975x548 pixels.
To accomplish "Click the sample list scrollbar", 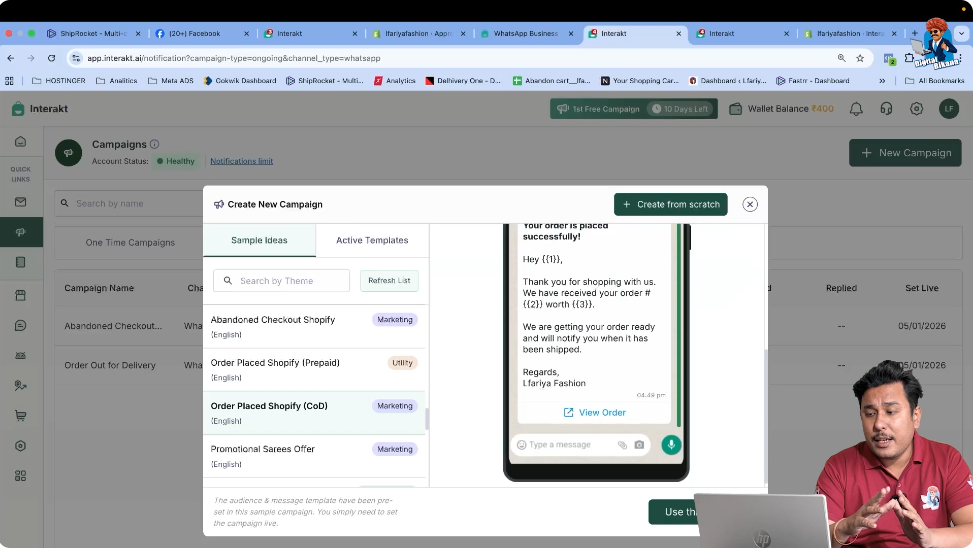I will (427, 419).
